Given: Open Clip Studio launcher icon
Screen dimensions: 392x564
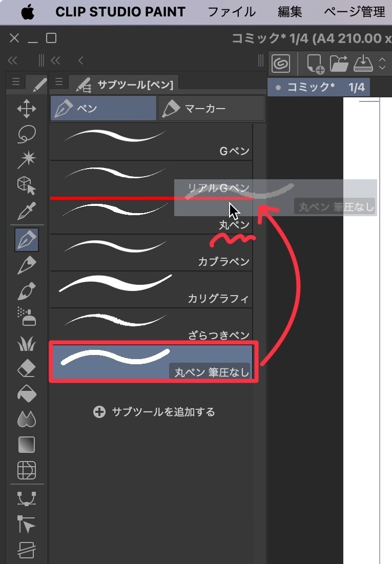Looking at the screenshot, I should [281, 64].
